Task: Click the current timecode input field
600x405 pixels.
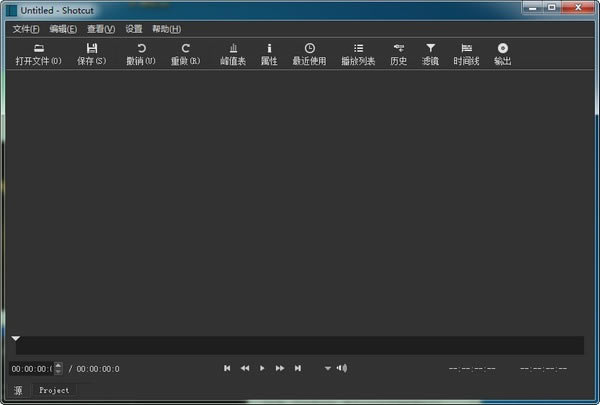Action: [31, 369]
